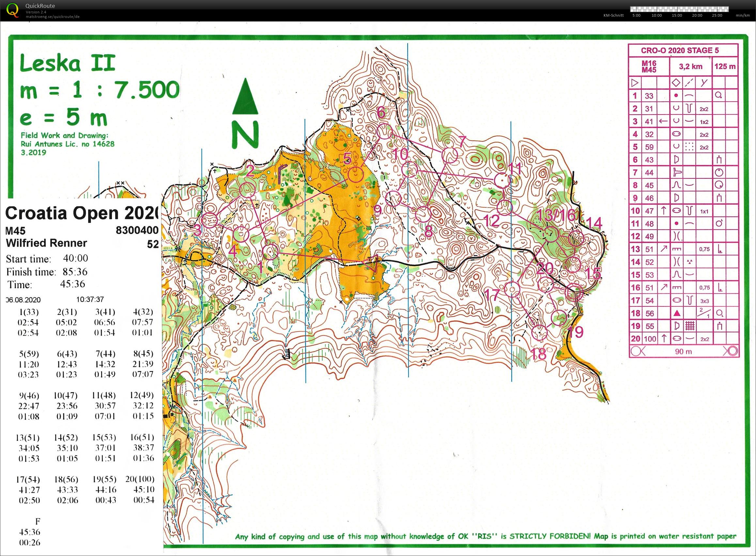Screen dimensions: 756x556
Task: Click control circle 8 on the map
Action: [x=424, y=214]
